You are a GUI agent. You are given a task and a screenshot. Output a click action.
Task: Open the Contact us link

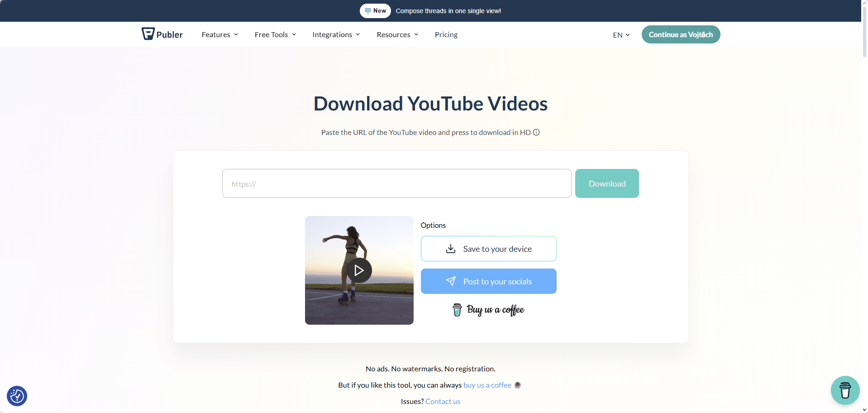pos(443,401)
